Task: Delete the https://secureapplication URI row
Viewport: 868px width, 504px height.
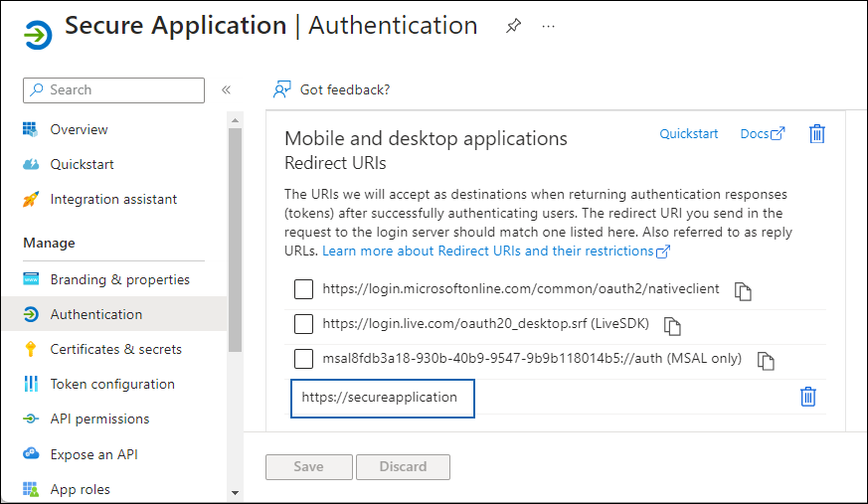Action: click(808, 397)
